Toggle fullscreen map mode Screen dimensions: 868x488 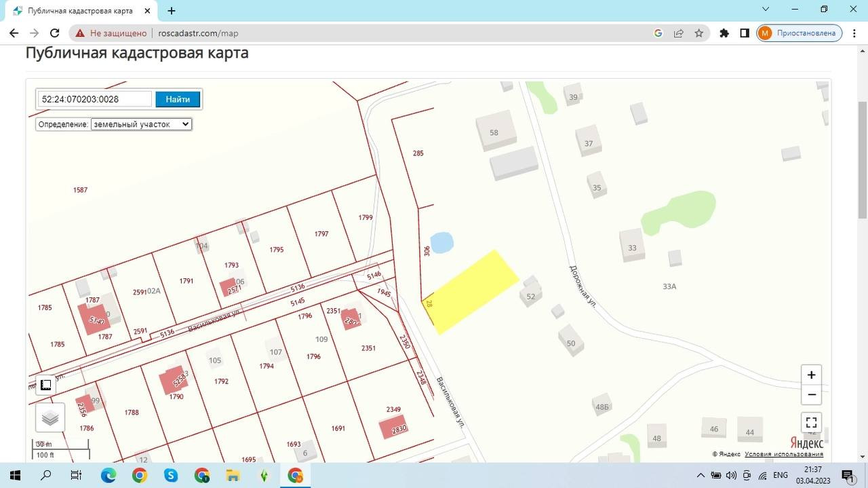tap(811, 423)
